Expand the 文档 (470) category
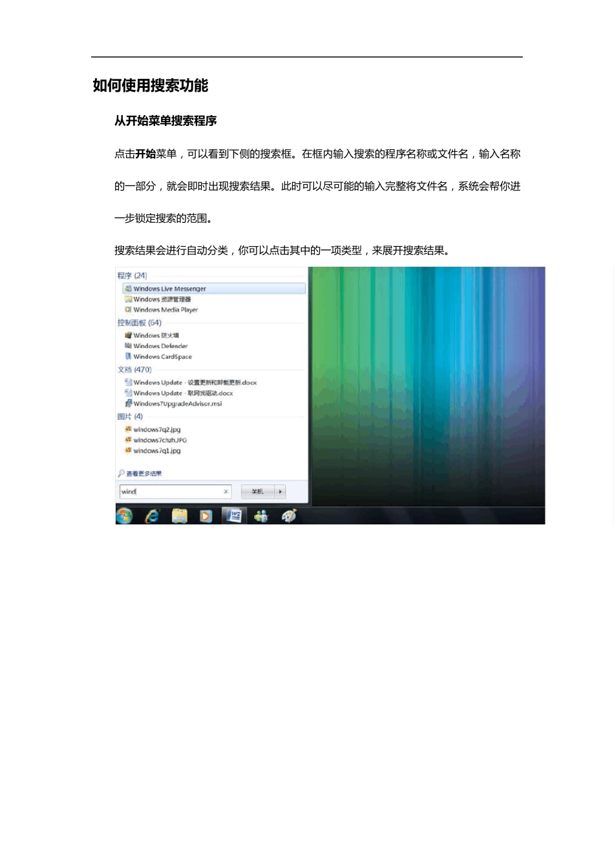Viewport: 614px width, 868px height. [134, 369]
